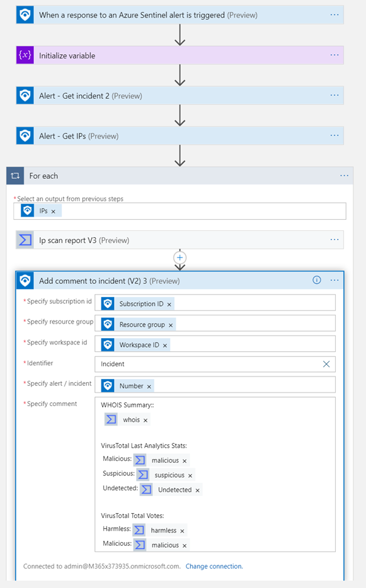This screenshot has height=588, width=366.
Task: Open the Ip scan report V3 ellipsis menu
Action: tap(335, 240)
